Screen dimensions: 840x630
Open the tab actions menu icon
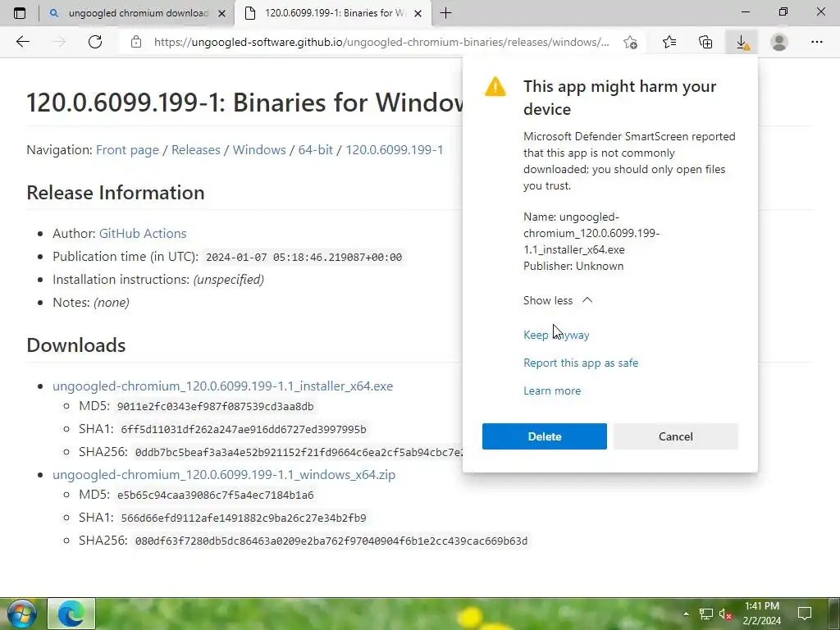(x=20, y=13)
